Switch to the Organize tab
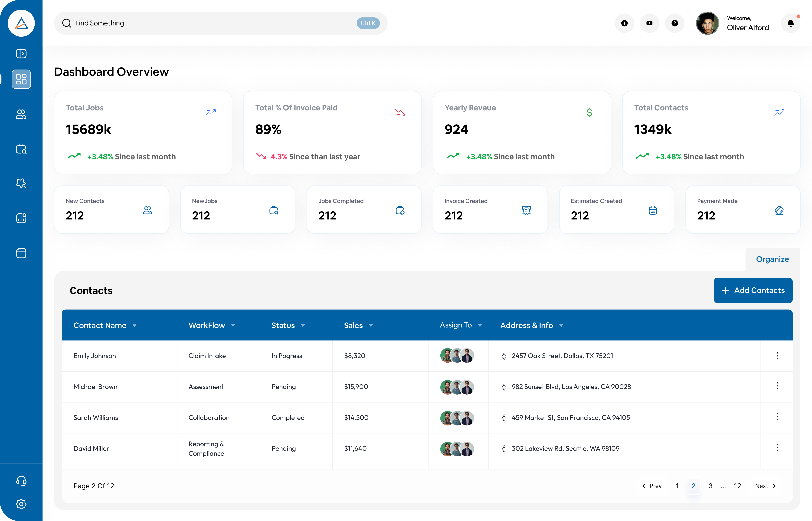The image size is (812, 521). tap(772, 259)
